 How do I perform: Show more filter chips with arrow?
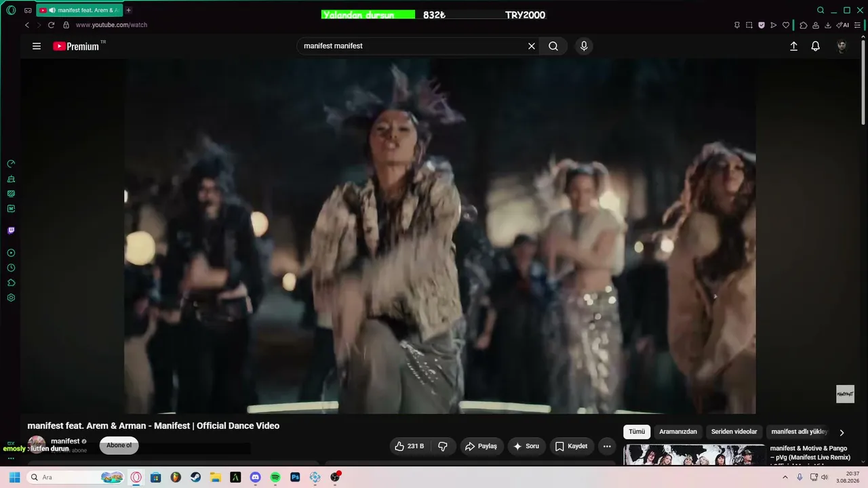click(x=842, y=432)
